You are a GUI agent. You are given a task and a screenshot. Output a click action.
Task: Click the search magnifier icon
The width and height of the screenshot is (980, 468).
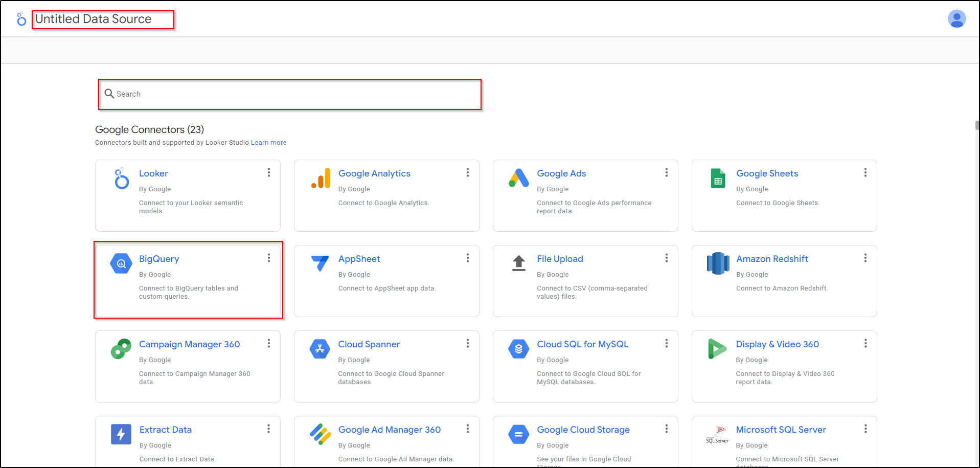coord(109,94)
